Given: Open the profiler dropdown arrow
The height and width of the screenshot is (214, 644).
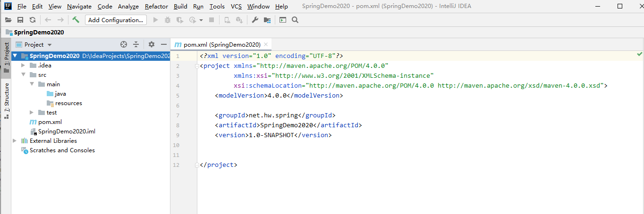Looking at the screenshot, I should pyautogui.click(x=201, y=20).
